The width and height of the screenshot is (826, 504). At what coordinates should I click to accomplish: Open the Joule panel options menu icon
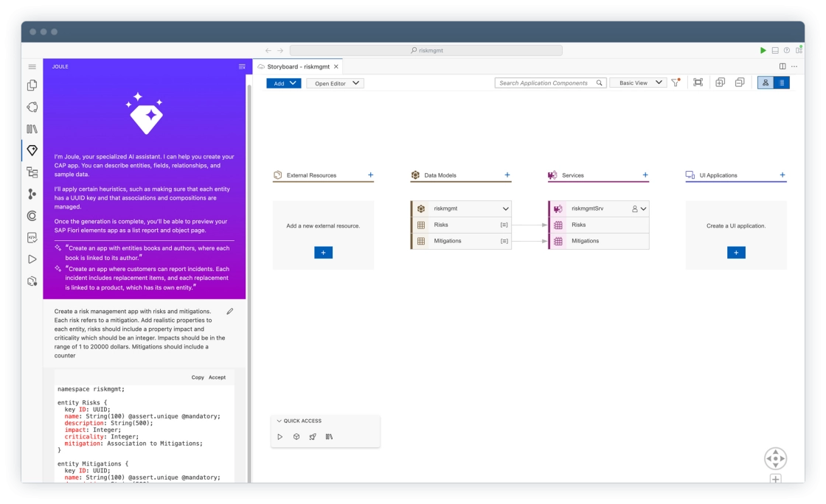(242, 67)
